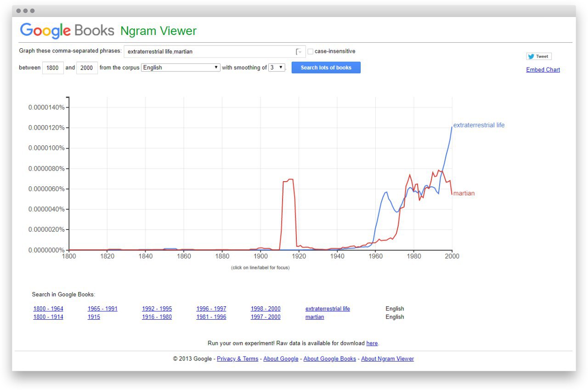Focus the red martian chart label
The image size is (588, 390).
tap(464, 193)
